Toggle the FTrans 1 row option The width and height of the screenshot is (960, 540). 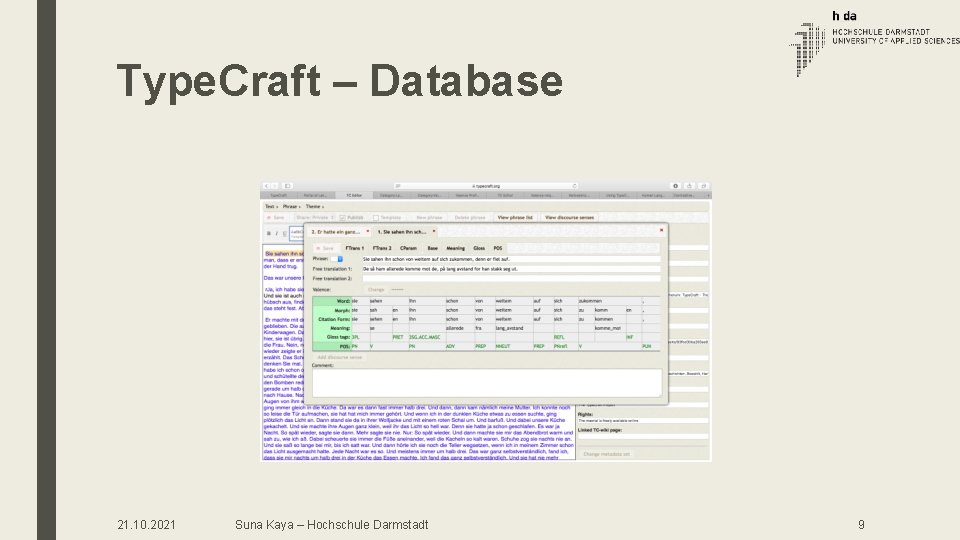point(354,248)
